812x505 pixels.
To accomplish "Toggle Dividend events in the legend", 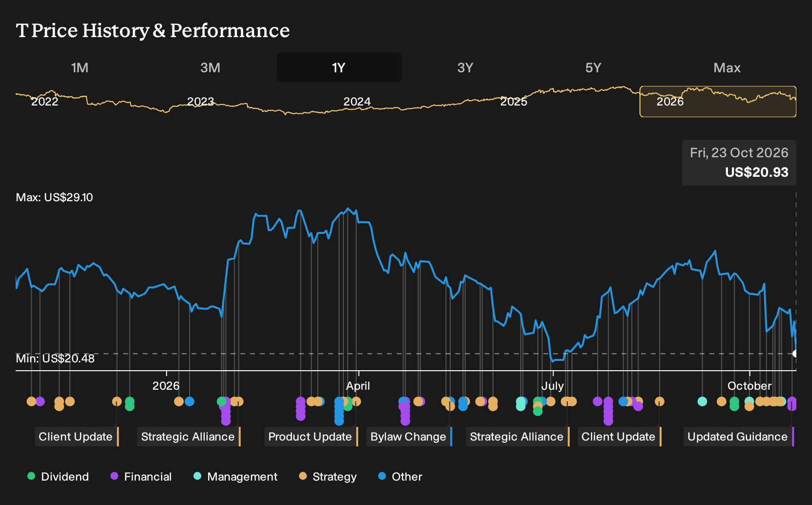I will (58, 477).
